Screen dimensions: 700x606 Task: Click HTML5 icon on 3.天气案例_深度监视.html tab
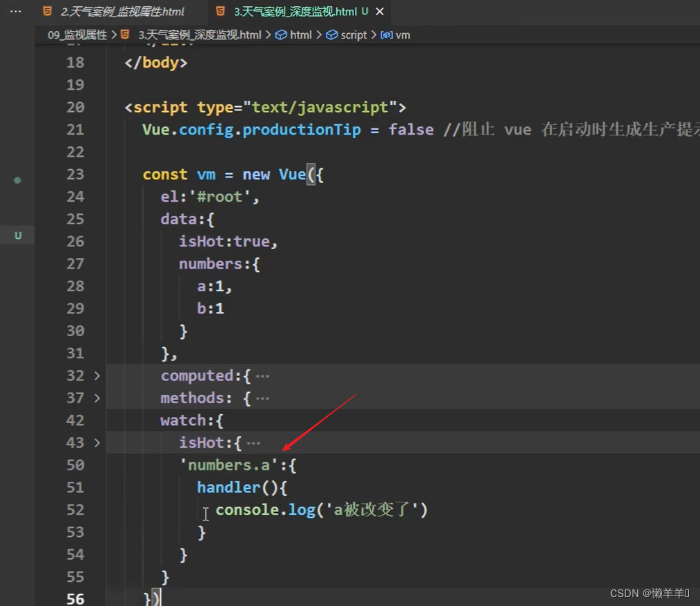click(x=220, y=12)
